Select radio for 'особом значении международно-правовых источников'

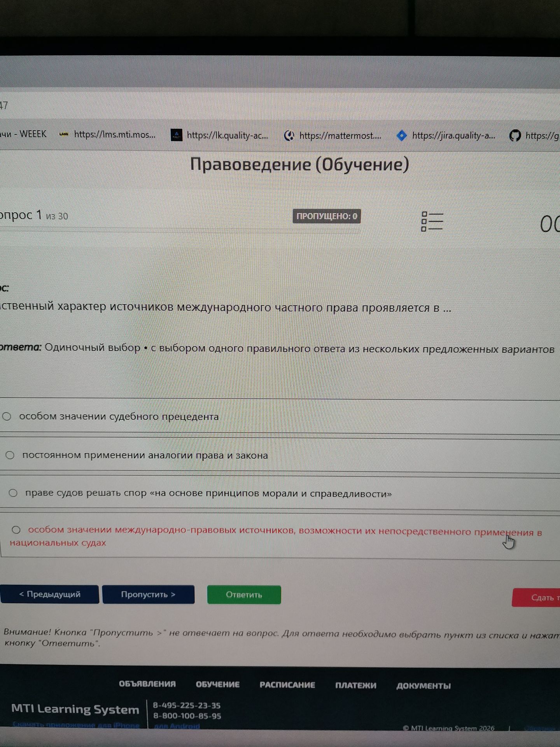(16, 530)
